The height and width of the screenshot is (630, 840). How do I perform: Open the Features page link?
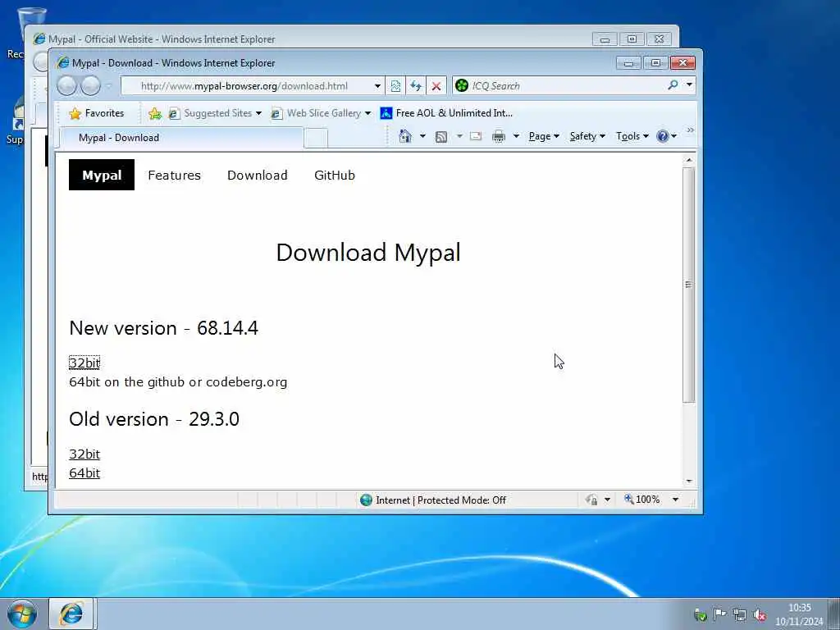pyautogui.click(x=174, y=176)
